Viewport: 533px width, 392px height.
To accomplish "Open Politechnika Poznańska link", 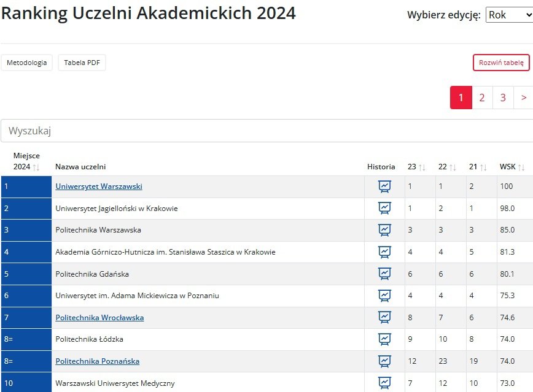I will pos(97,361).
